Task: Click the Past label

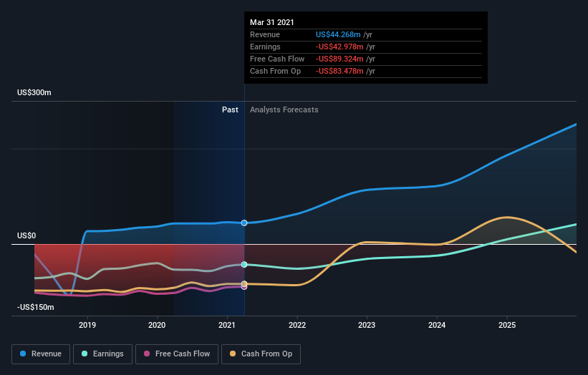Action: coord(230,109)
